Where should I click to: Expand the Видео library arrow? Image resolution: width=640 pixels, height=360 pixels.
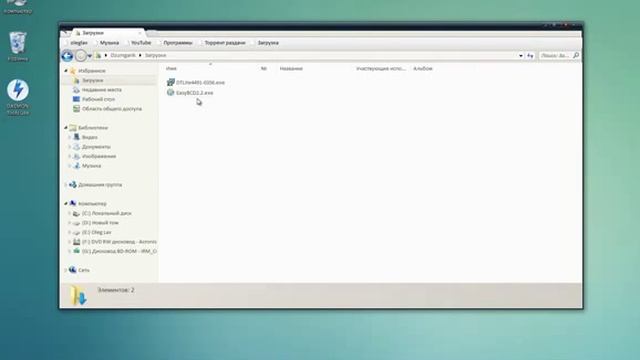[x=69, y=137]
